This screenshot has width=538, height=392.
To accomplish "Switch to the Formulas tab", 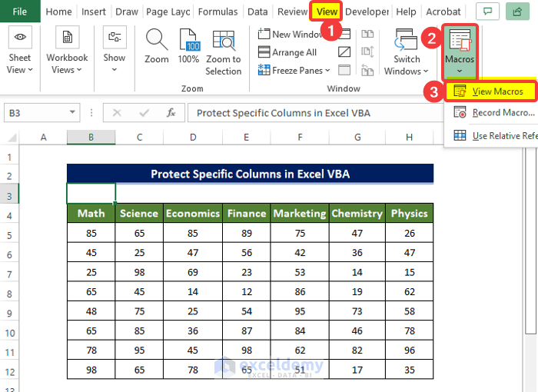I will 218,12.
